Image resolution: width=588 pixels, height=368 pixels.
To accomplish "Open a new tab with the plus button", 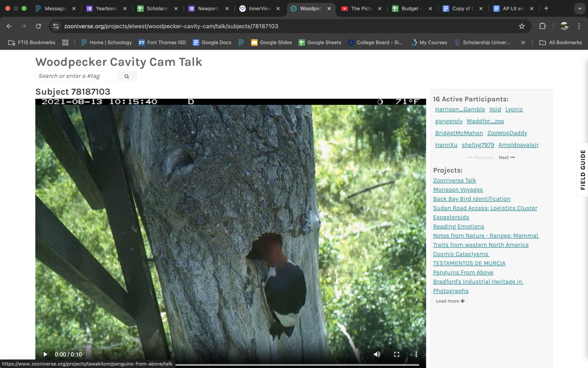I will coord(546,8).
